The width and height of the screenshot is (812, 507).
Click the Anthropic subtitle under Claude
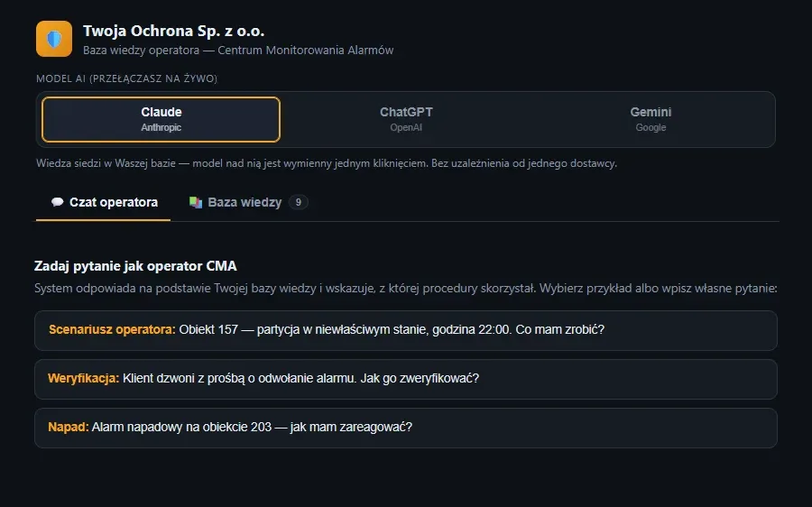click(x=161, y=127)
